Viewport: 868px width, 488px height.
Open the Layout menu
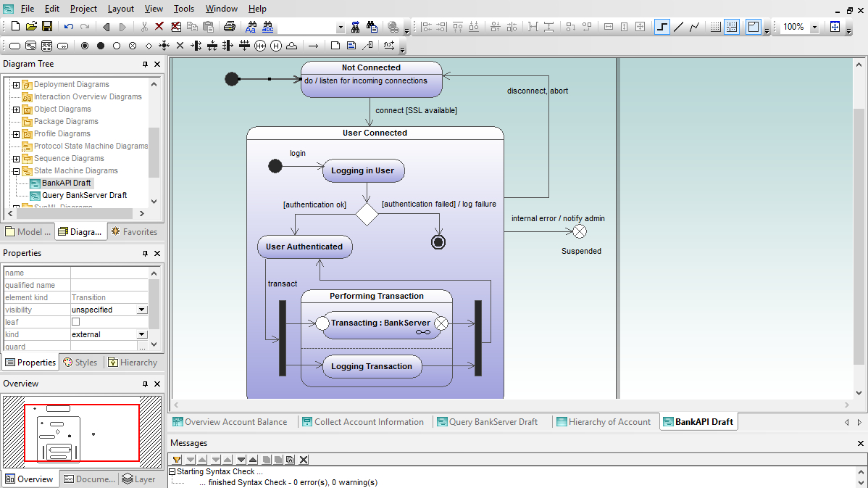pos(121,9)
